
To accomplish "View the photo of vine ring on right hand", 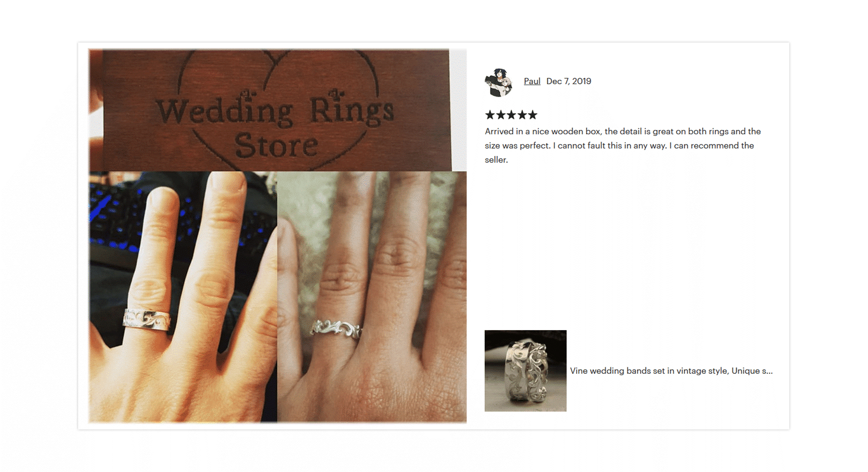I will (372, 297).
